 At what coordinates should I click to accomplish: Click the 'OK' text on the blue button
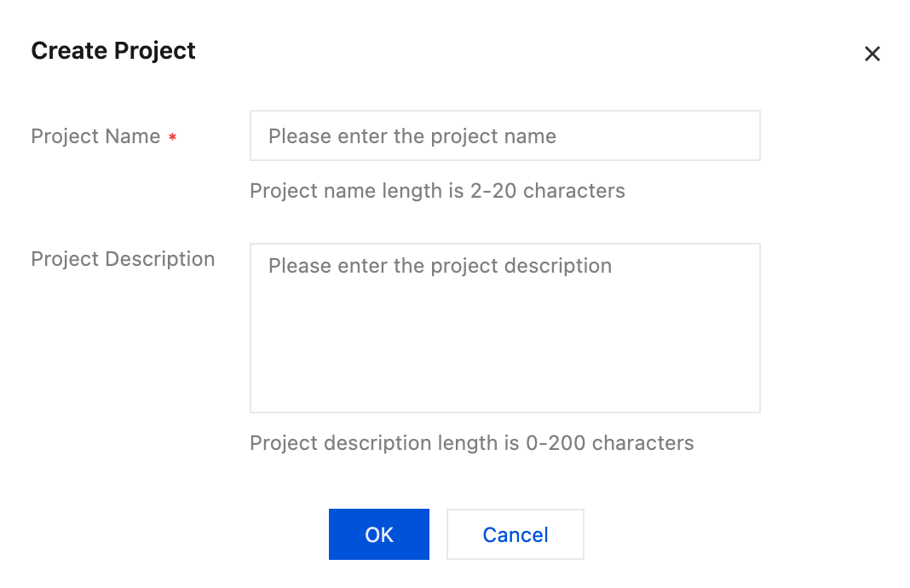(x=379, y=534)
